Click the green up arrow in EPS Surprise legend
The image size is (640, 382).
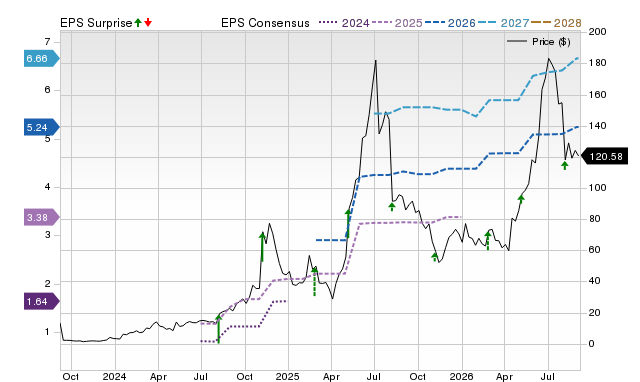click(138, 22)
